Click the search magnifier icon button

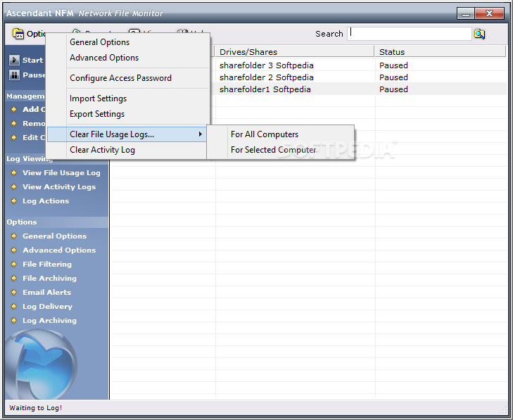479,34
